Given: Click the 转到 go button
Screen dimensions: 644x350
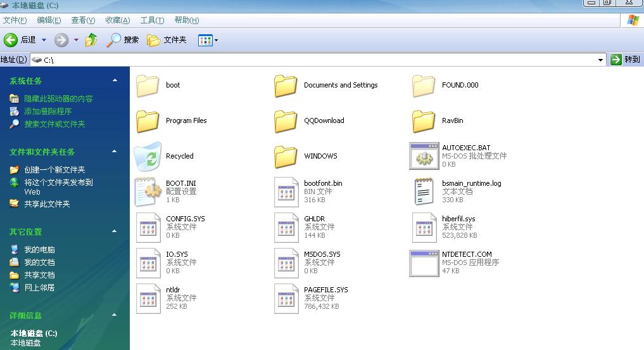Looking at the screenshot, I should (625, 59).
